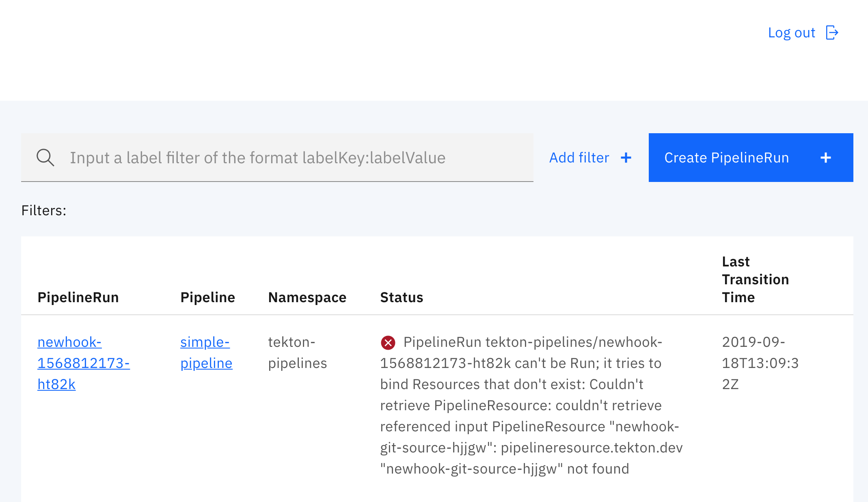Click the Status column header
The height and width of the screenshot is (502, 868).
402,297
